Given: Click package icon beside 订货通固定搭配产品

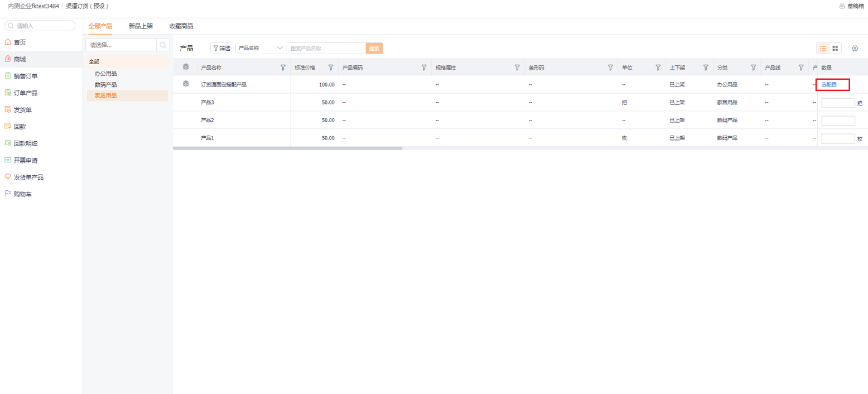Looking at the screenshot, I should coord(186,84).
